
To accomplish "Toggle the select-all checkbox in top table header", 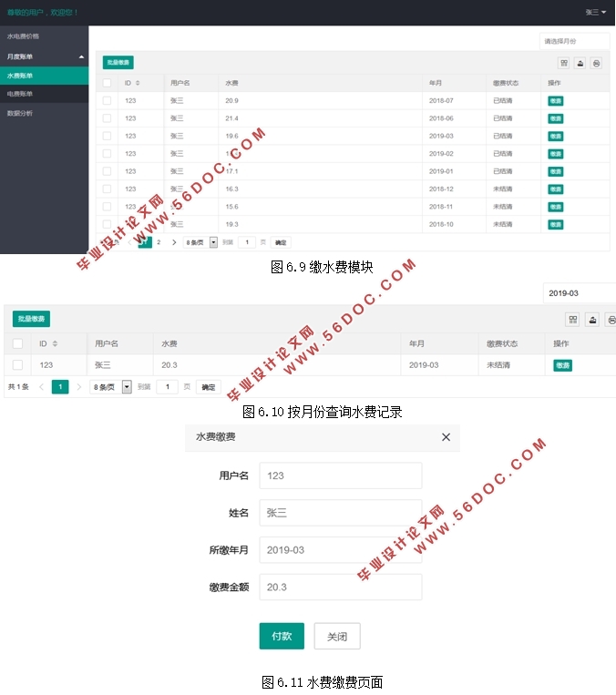I will pos(107,83).
